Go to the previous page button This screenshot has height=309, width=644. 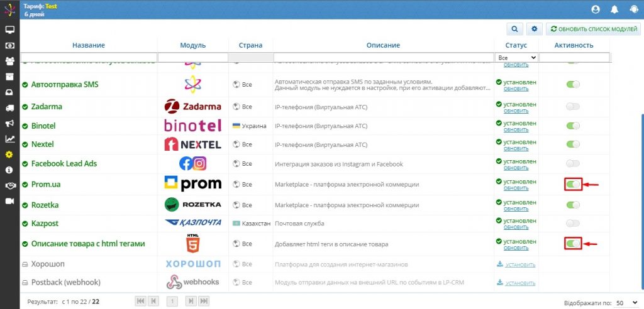[x=153, y=301]
